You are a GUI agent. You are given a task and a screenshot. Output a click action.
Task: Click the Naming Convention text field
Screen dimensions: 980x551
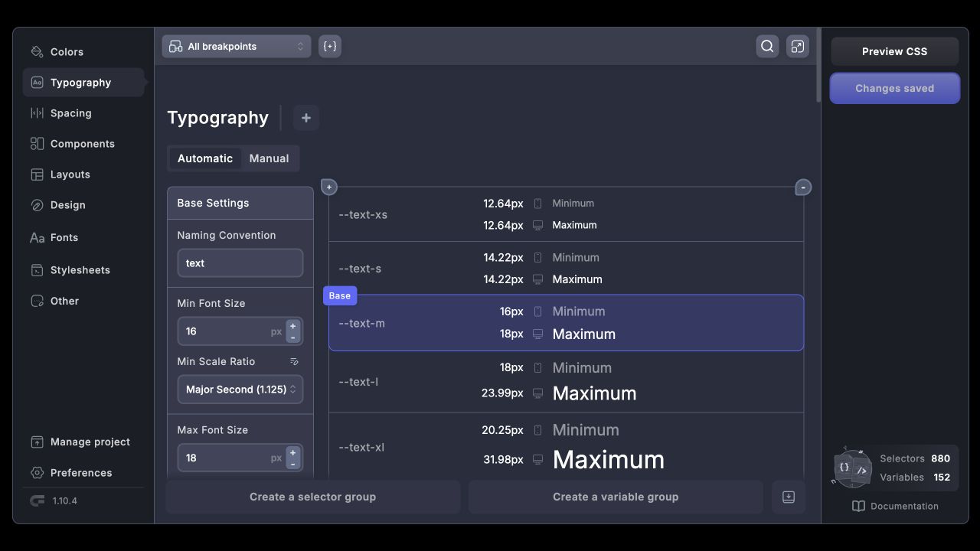(240, 263)
